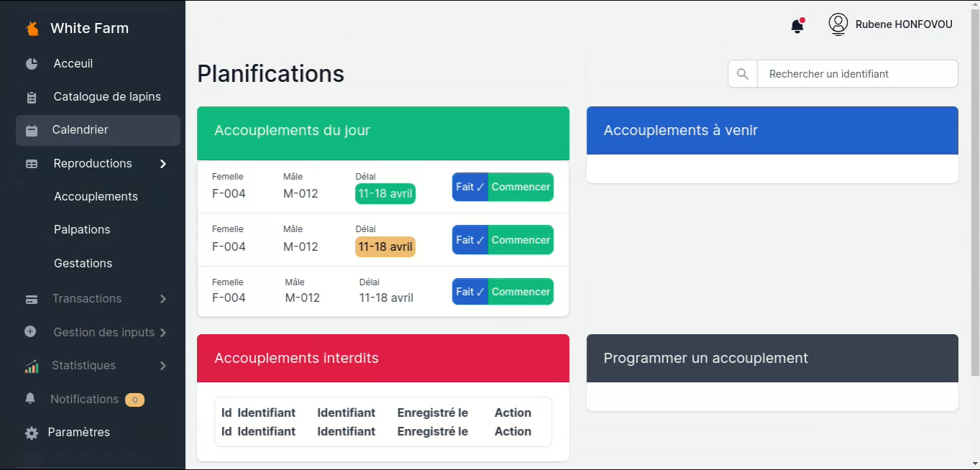Image resolution: width=980 pixels, height=470 pixels.
Task: Expand the Statistiques menu chevron
Action: pos(163,366)
